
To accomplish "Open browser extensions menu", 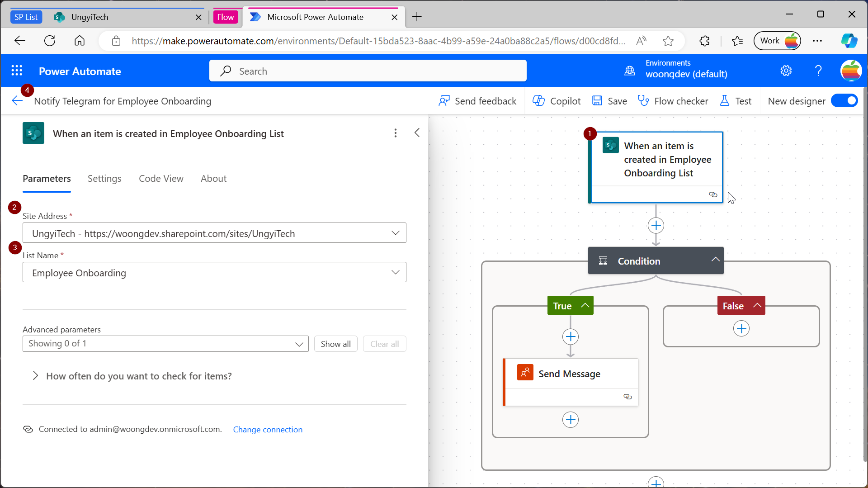I will 704,41.
